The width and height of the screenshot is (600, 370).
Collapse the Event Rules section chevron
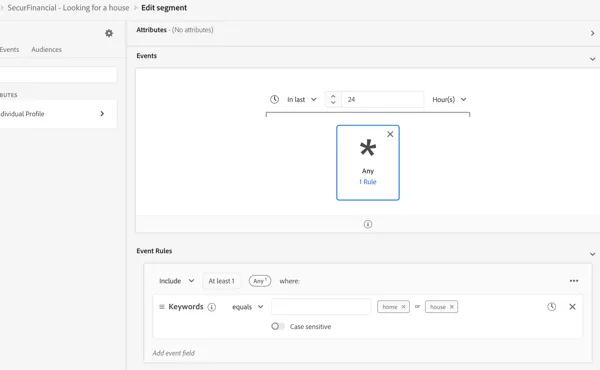point(592,254)
